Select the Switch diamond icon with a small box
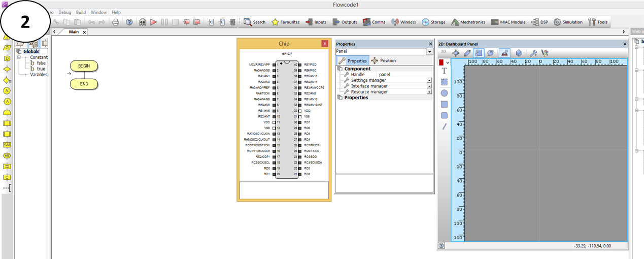The image size is (644, 259). [7, 80]
